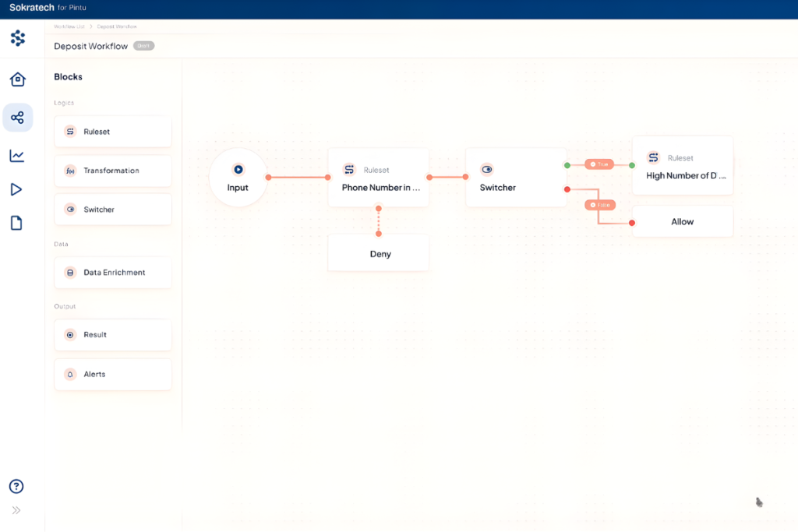Select the Transformation block
The width and height of the screenshot is (798, 532).
pyautogui.click(x=113, y=171)
